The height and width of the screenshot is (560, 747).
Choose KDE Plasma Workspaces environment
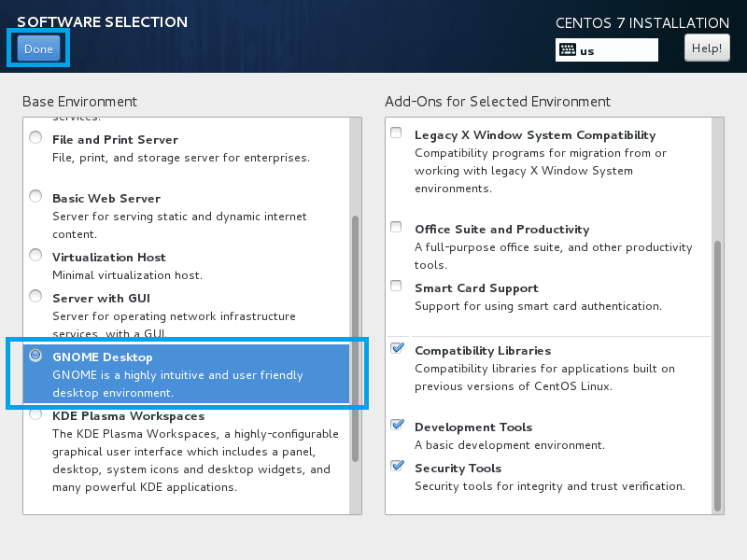point(35,414)
